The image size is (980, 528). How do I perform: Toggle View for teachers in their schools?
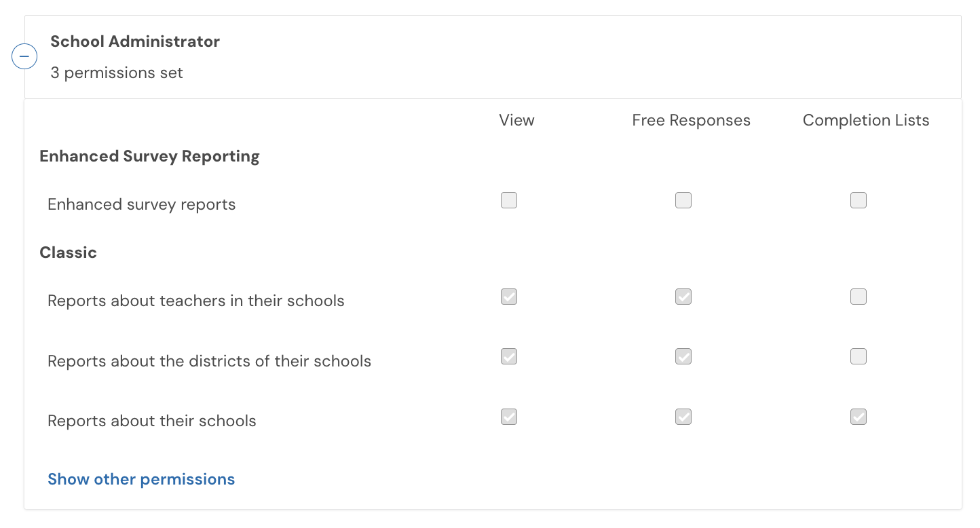coord(509,297)
